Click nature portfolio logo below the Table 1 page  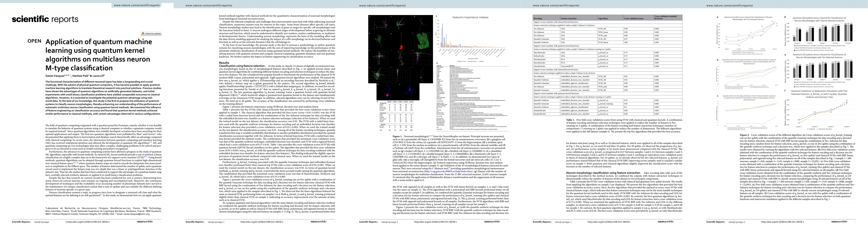coord(665,222)
